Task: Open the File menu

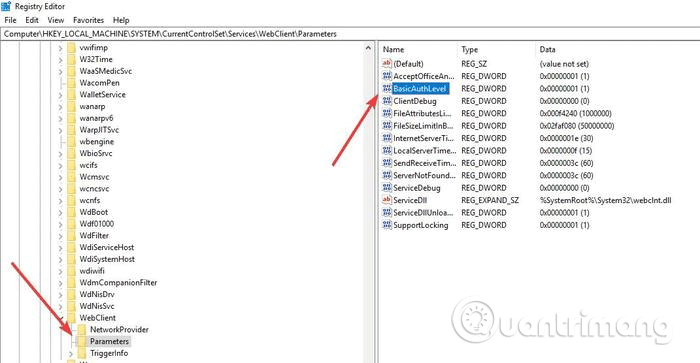Action: (10, 20)
